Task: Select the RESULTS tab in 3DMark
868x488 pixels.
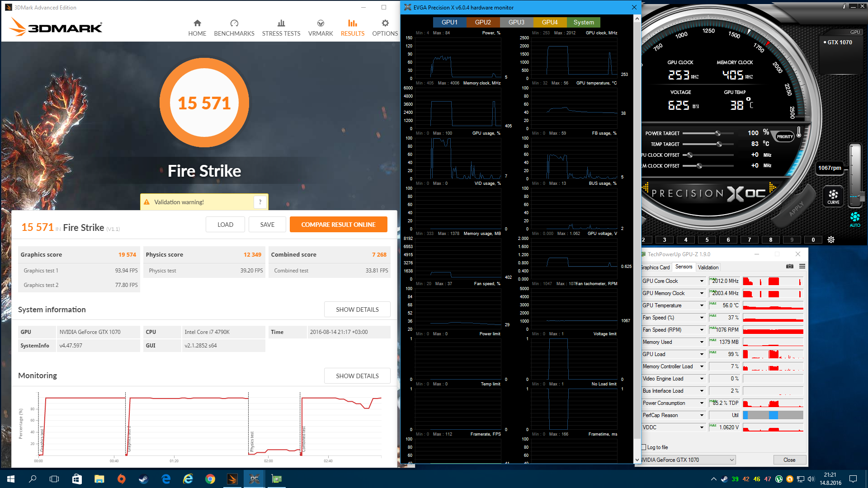Action: 353,28
